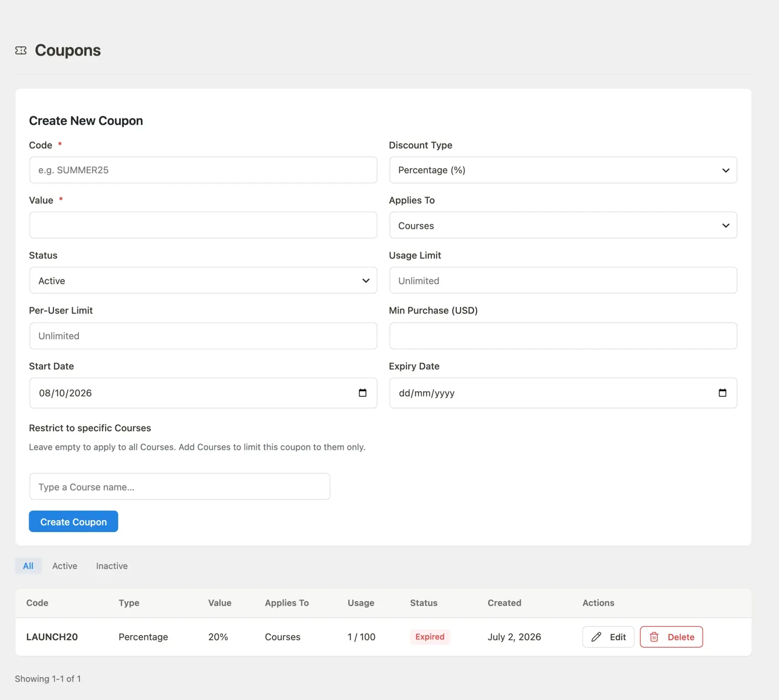Viewport: 779px width, 700px height.
Task: Click the July 2, 2026 created date
Action: click(x=515, y=637)
